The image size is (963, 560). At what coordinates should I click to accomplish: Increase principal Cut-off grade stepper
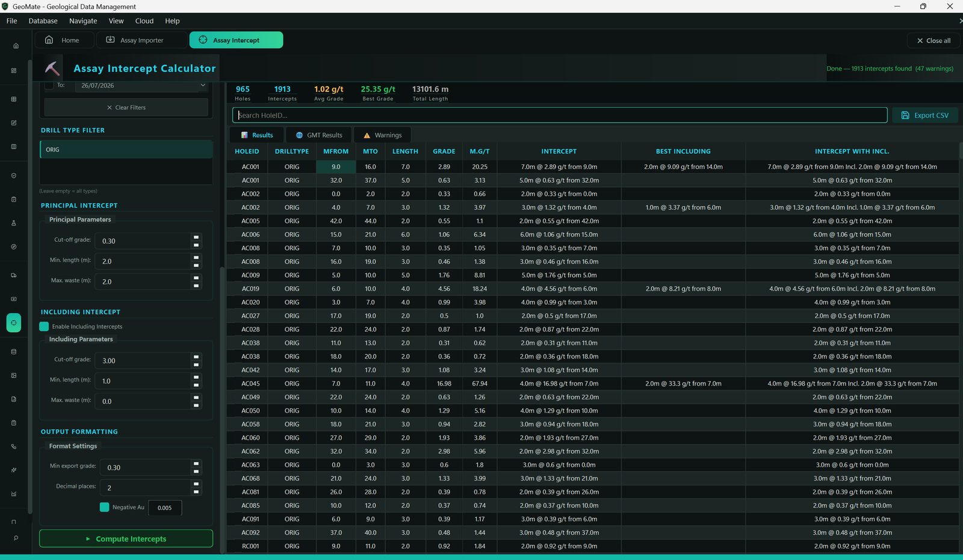pyautogui.click(x=196, y=237)
